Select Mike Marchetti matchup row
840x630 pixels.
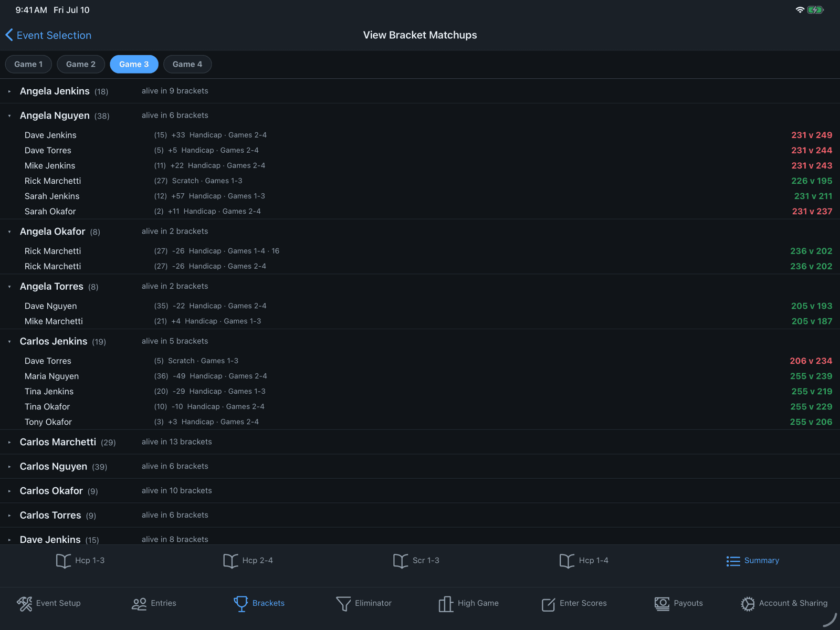tap(420, 321)
